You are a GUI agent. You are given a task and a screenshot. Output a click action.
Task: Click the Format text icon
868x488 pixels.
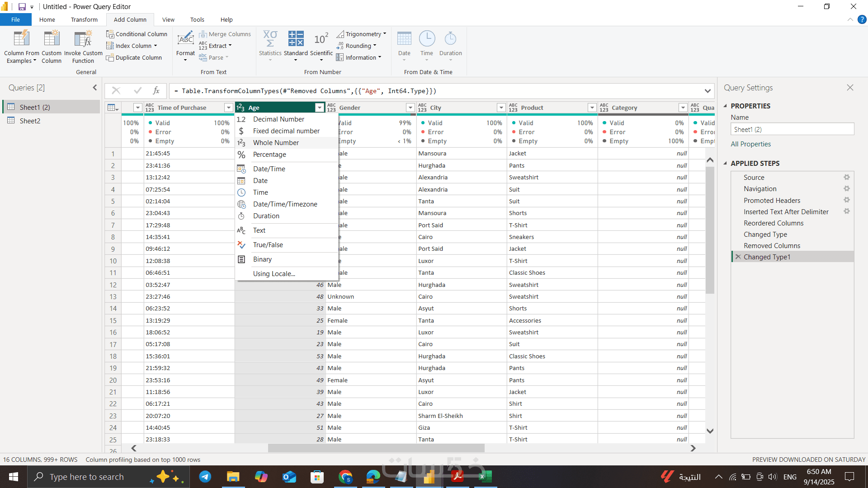pos(185,39)
